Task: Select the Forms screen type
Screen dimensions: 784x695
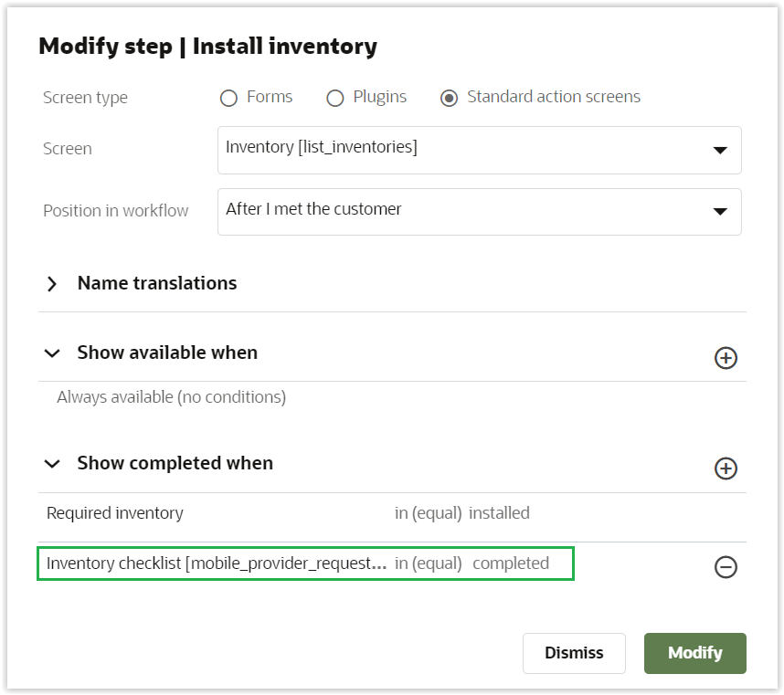Action: (228, 98)
